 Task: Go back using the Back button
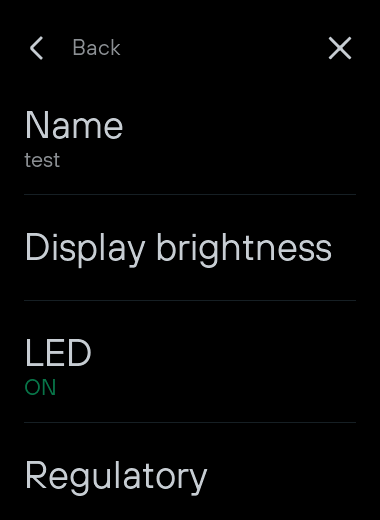point(75,48)
